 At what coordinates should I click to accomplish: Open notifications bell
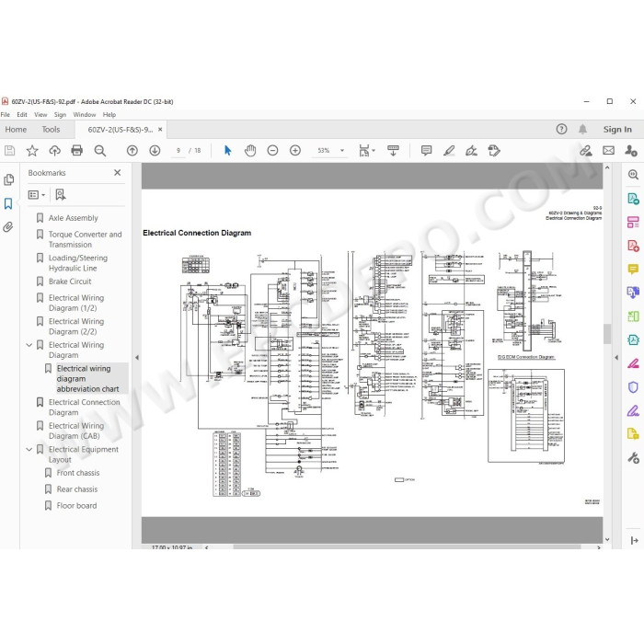tap(582, 130)
